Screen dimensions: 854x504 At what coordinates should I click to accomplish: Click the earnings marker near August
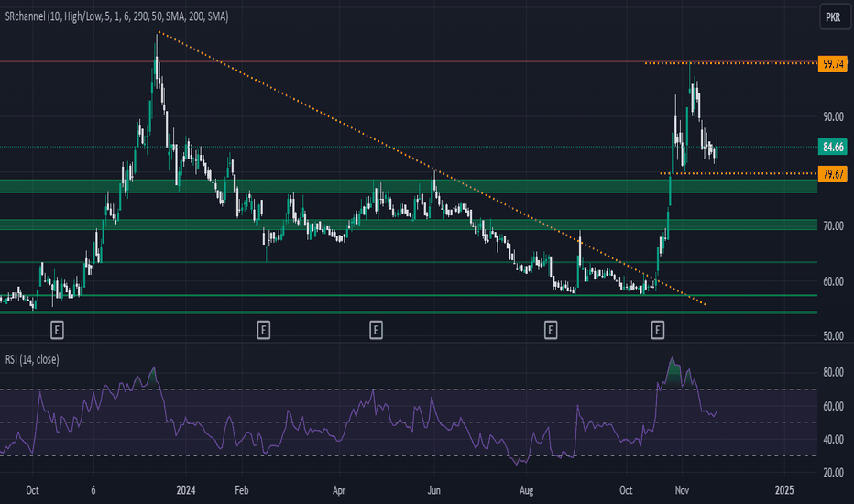point(551,330)
